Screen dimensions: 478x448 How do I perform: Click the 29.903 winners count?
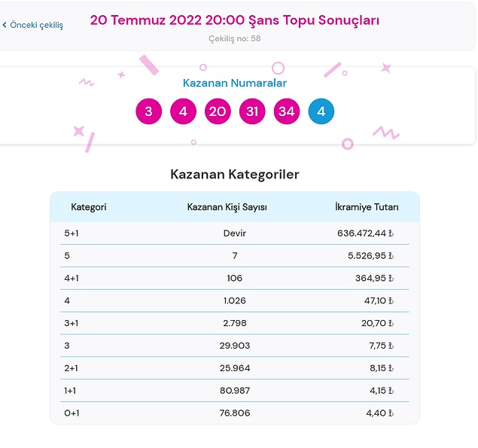pos(235,346)
